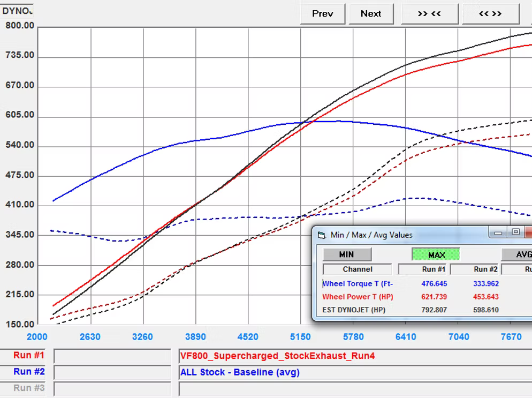The image size is (532, 398).
Task: Click Run #2 column header in values window
Action: 486,269
